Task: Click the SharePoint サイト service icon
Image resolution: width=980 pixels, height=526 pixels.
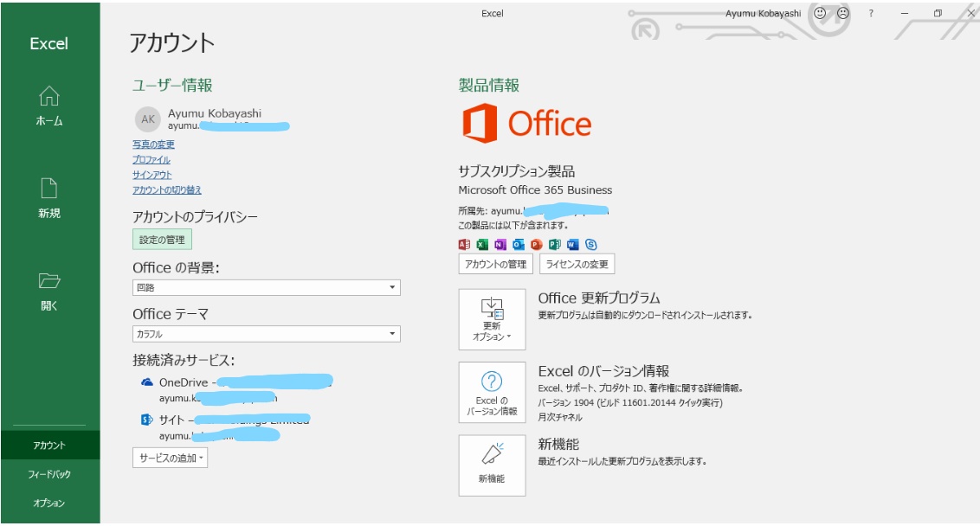Action: click(x=147, y=420)
